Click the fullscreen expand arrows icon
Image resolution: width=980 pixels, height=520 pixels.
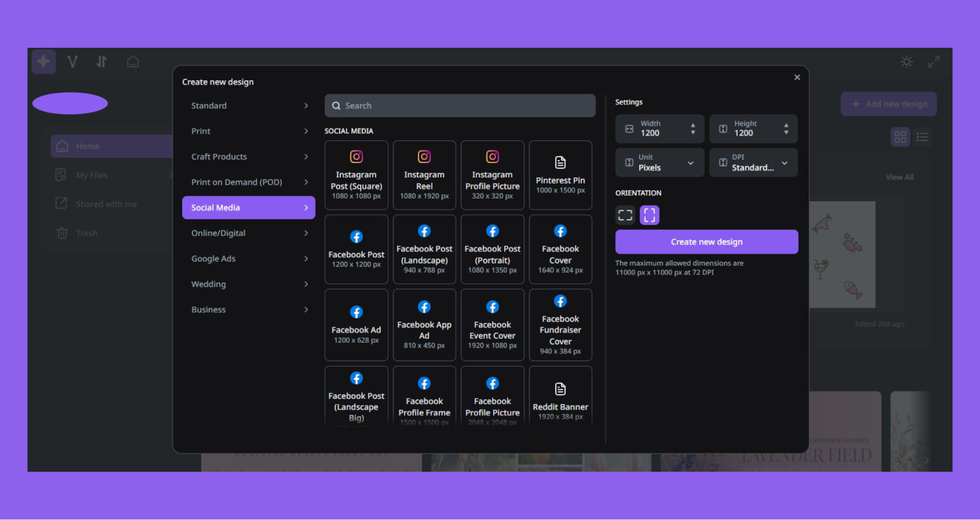[x=933, y=62]
